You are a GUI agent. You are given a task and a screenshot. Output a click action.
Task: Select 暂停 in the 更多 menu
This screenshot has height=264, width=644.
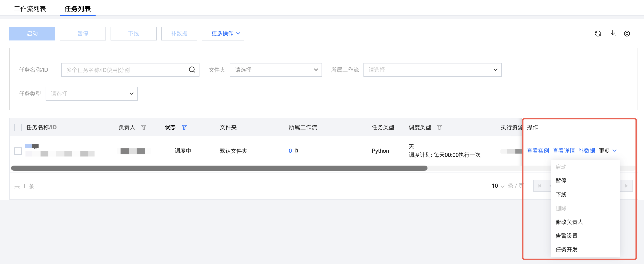point(561,181)
